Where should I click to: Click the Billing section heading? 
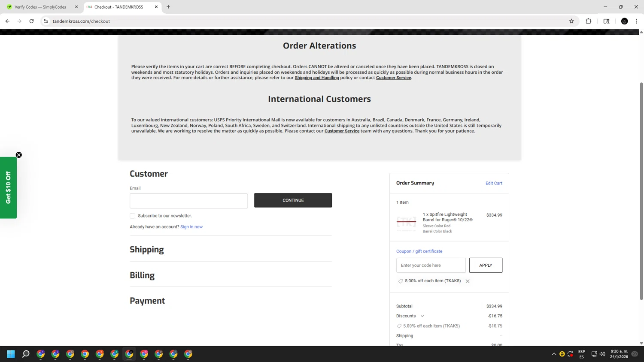point(142,275)
